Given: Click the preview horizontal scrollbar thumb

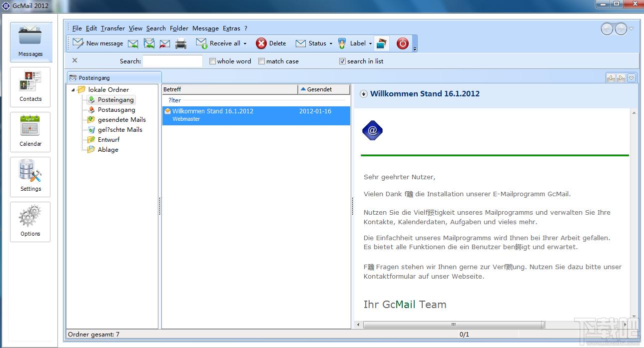Looking at the screenshot, I should pos(453,325).
